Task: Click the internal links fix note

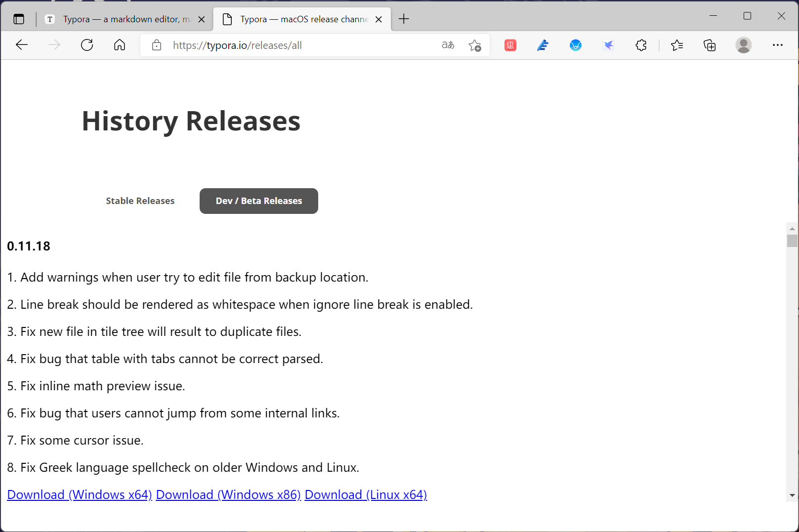Action: tap(173, 413)
